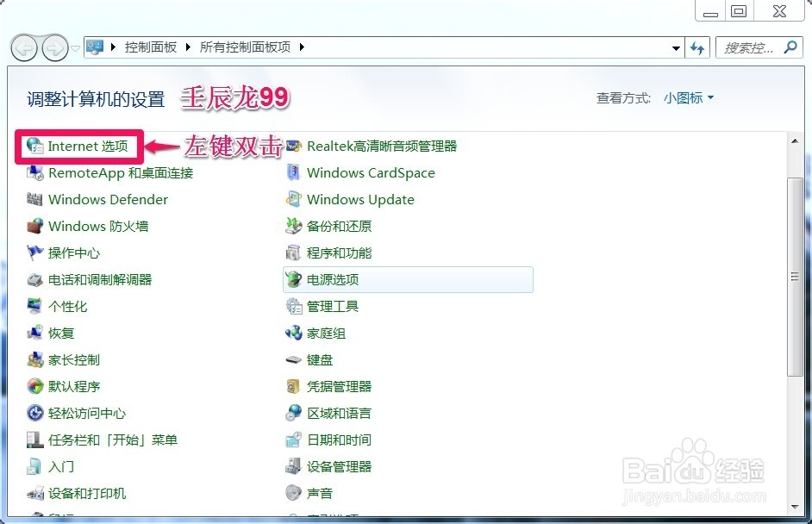Click the 电话和调制解调器 icon
Image resolution: width=812 pixels, height=524 pixels.
tap(34, 279)
